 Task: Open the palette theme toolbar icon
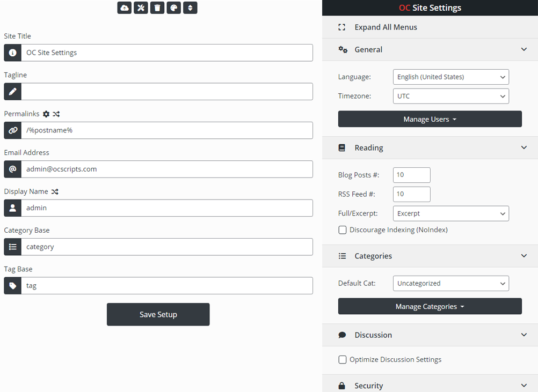click(x=173, y=8)
